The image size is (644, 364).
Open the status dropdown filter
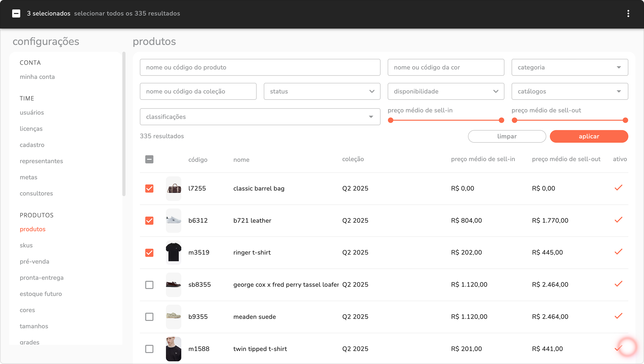(x=322, y=91)
